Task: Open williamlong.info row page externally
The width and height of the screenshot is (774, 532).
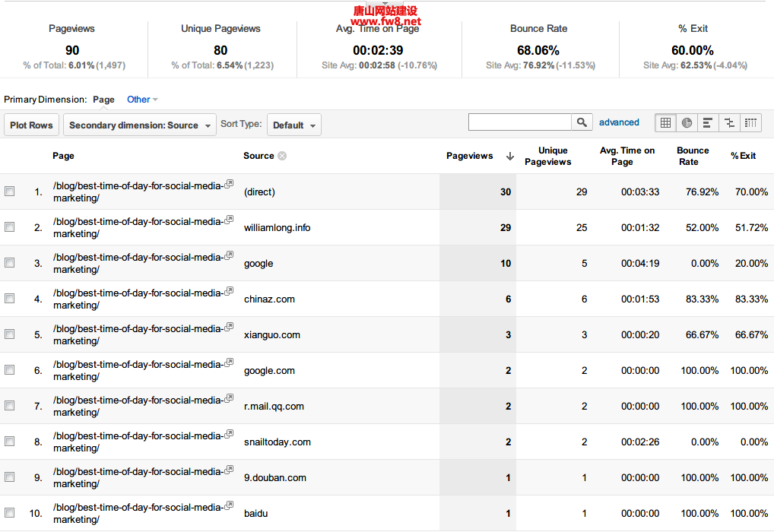Action: 229,220
